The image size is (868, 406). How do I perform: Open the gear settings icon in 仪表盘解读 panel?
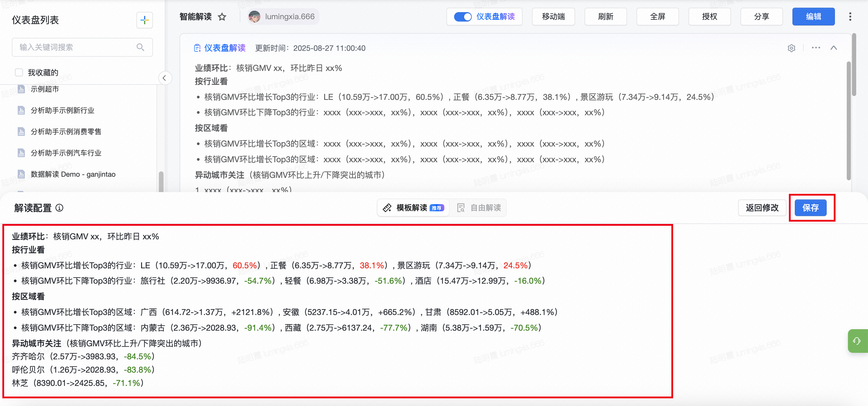792,48
